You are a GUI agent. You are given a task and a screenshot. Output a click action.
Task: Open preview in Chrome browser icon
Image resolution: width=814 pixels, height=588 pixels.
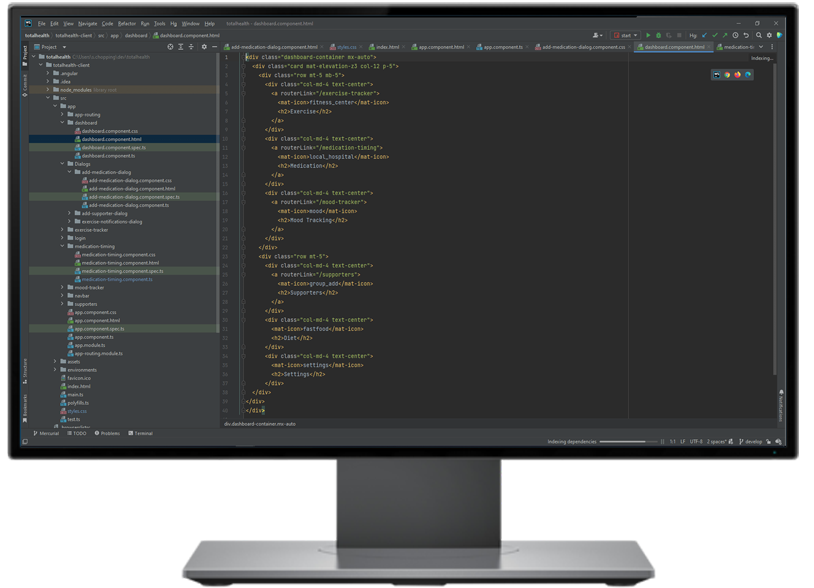[x=727, y=75]
